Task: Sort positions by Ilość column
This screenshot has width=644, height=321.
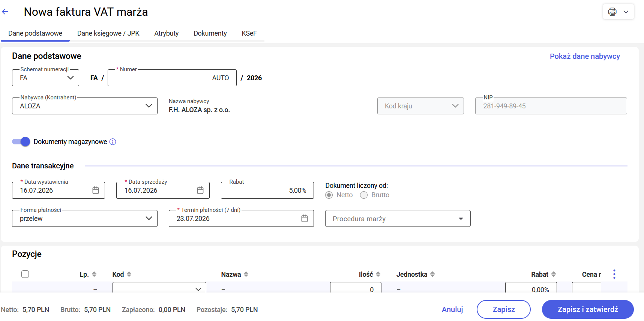Action: point(378,274)
